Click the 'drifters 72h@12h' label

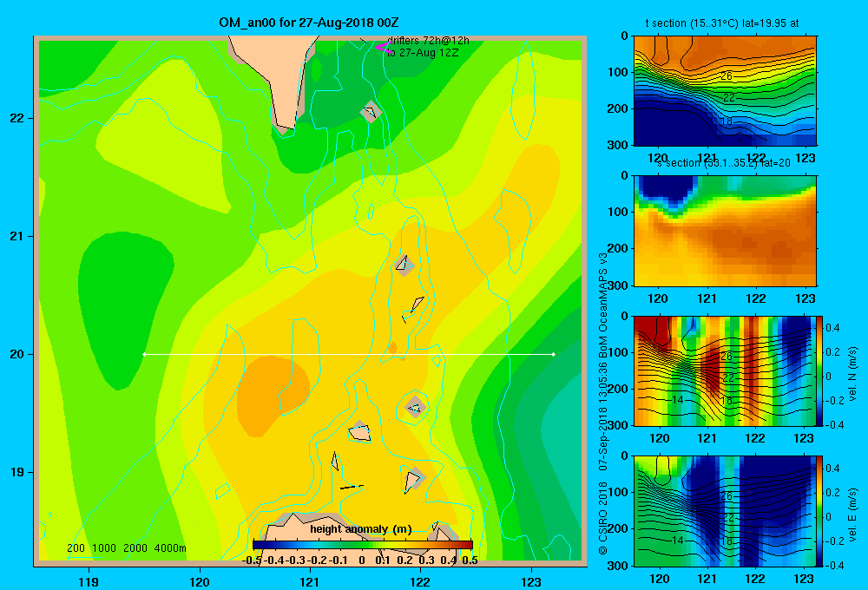coord(428,41)
